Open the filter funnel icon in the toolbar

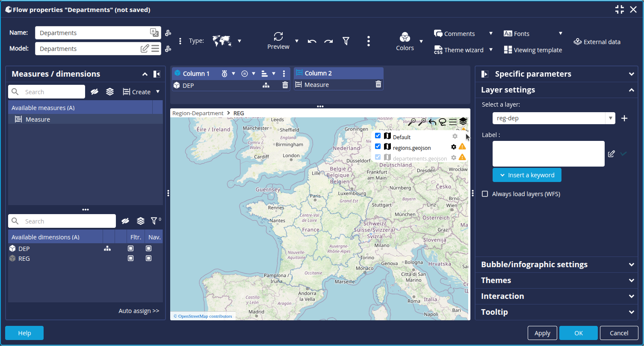(346, 41)
